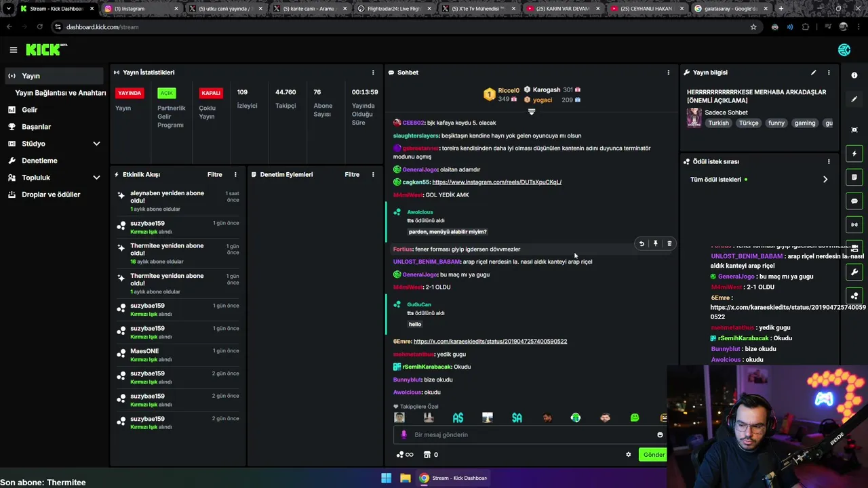Expand the Topluluk sidebar section
The width and height of the screenshot is (868, 488).
pyautogui.click(x=96, y=178)
